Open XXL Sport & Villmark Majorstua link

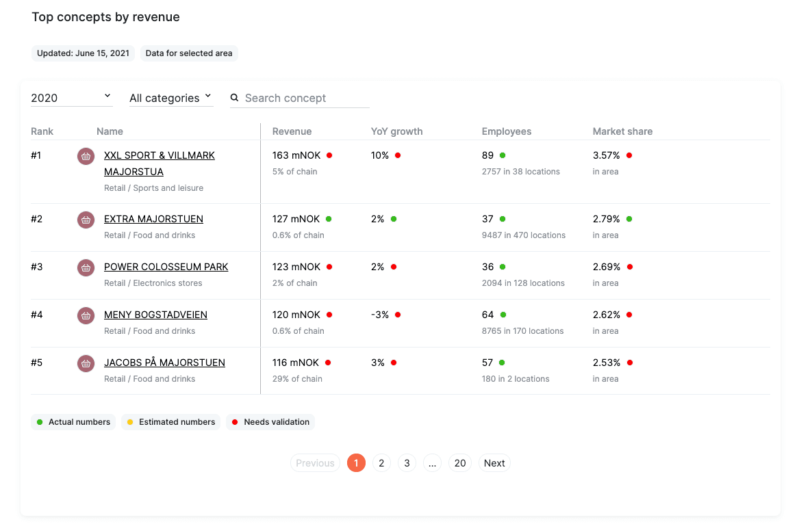(159, 163)
